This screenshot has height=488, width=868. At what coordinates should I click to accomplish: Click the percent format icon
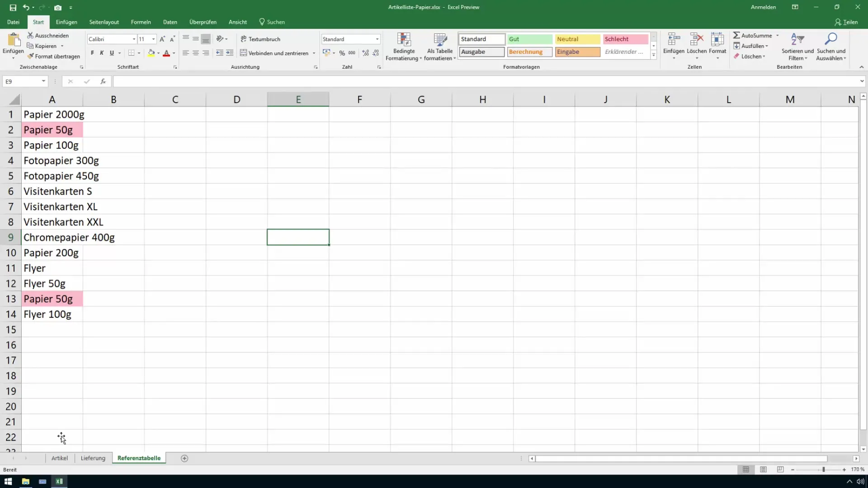(342, 53)
